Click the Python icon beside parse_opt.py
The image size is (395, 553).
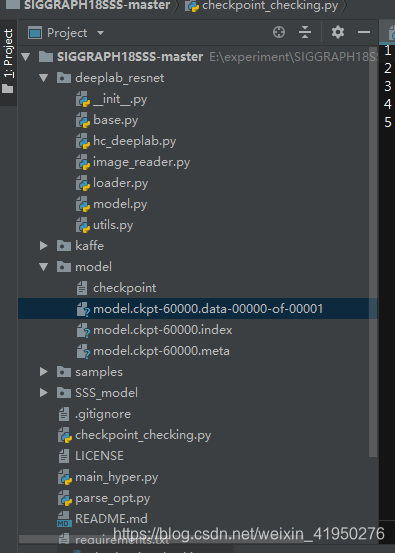(65, 498)
